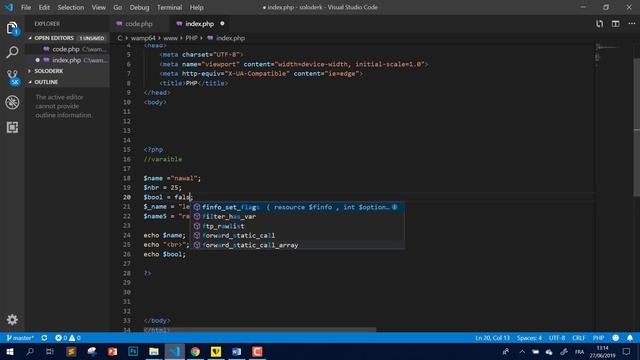Choose filter_has_var autocomplete suggestion
The image size is (640, 360).
click(x=298, y=216)
